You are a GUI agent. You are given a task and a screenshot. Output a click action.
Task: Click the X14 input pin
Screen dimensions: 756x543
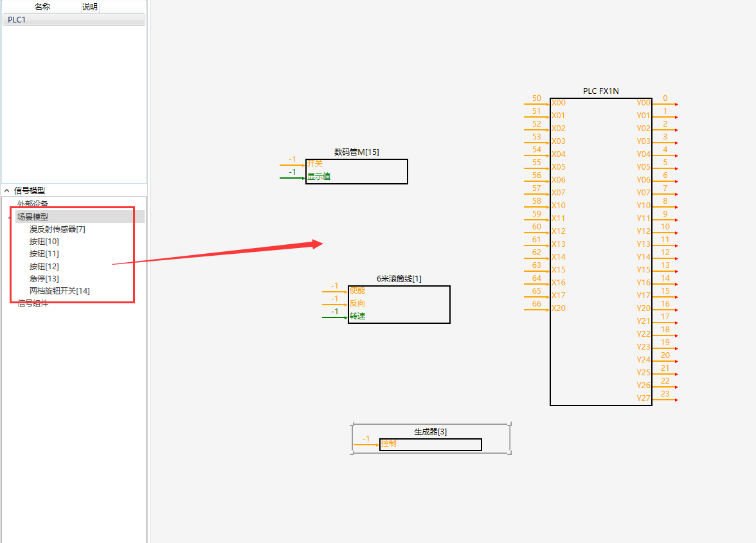(559, 257)
